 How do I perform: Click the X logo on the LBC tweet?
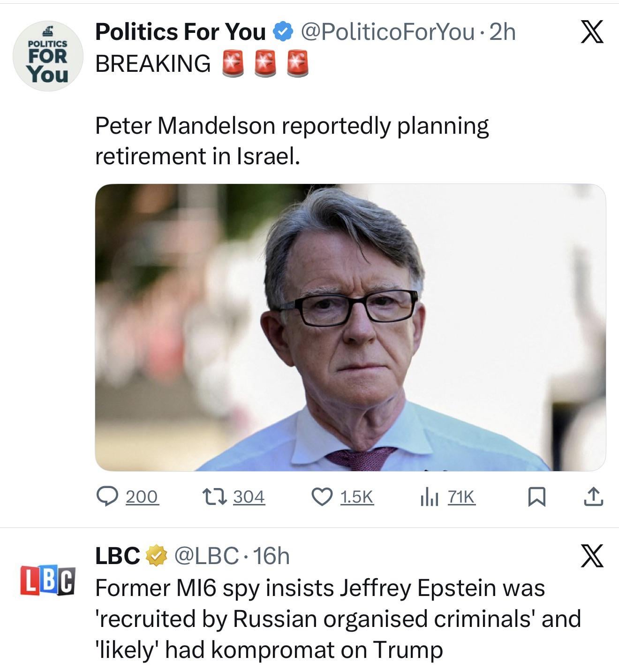coord(592,556)
